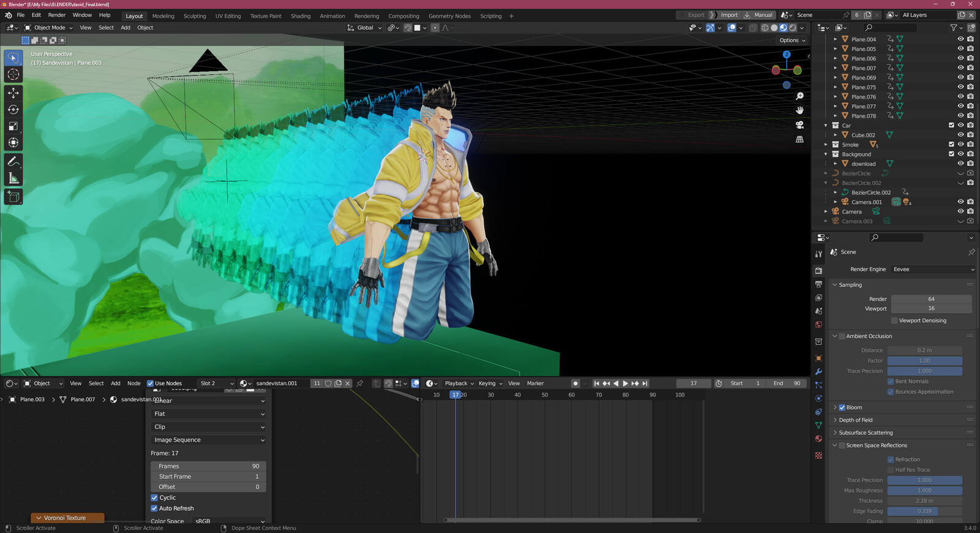Open the viewport Options button

coord(792,40)
